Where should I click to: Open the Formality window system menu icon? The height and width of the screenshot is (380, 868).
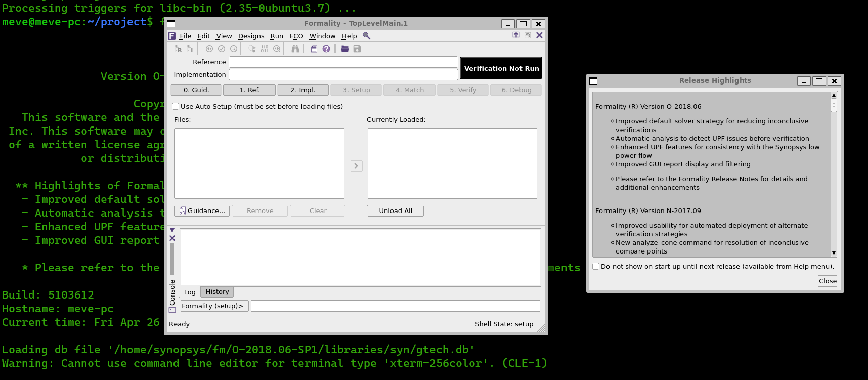[x=171, y=24]
